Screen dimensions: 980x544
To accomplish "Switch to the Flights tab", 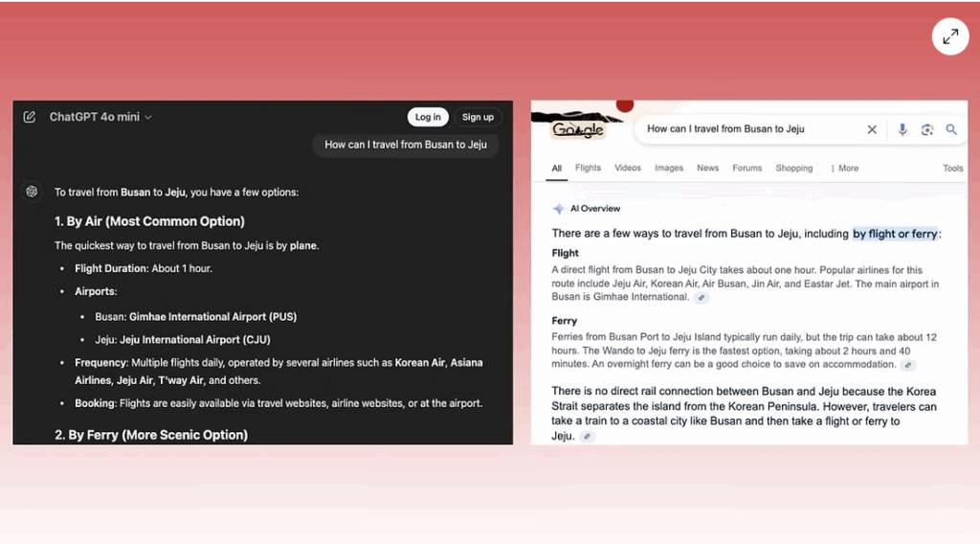I will pyautogui.click(x=588, y=169).
